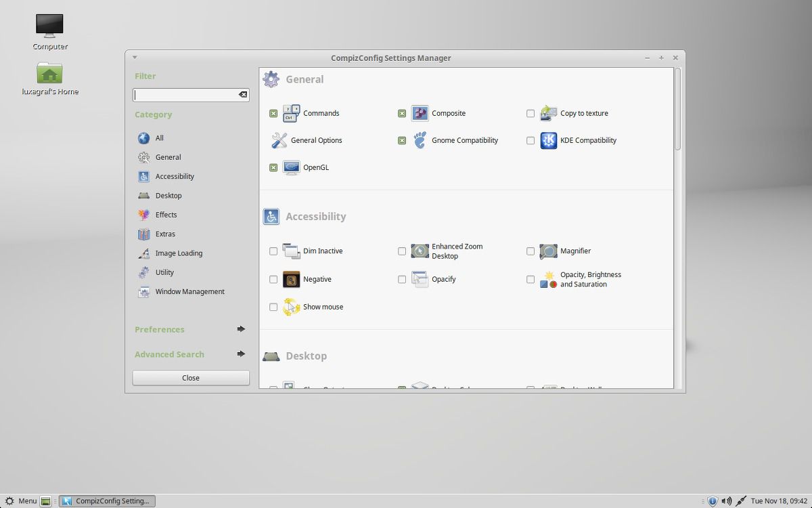Open the Negative plugin icon
The image size is (812, 508).
pyautogui.click(x=291, y=279)
